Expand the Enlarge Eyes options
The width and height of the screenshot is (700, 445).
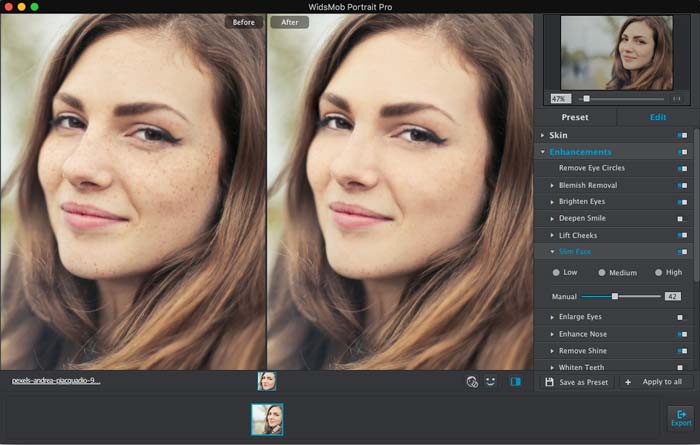pos(552,317)
